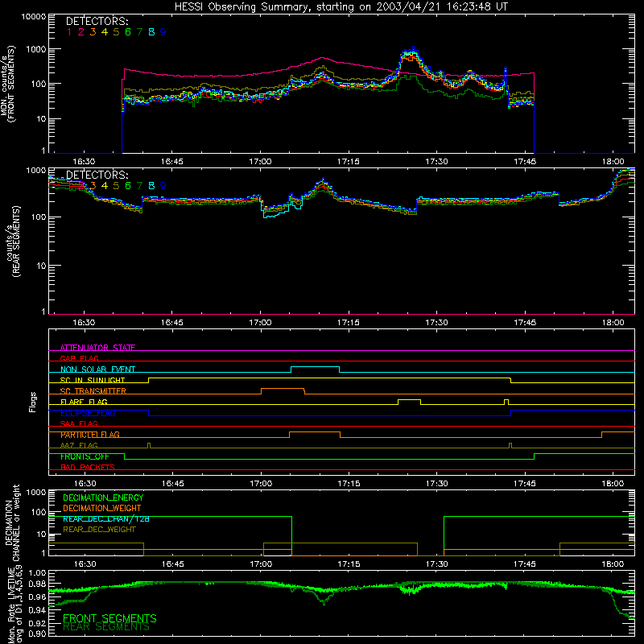Click detector 4 in top plot legend

[105, 32]
